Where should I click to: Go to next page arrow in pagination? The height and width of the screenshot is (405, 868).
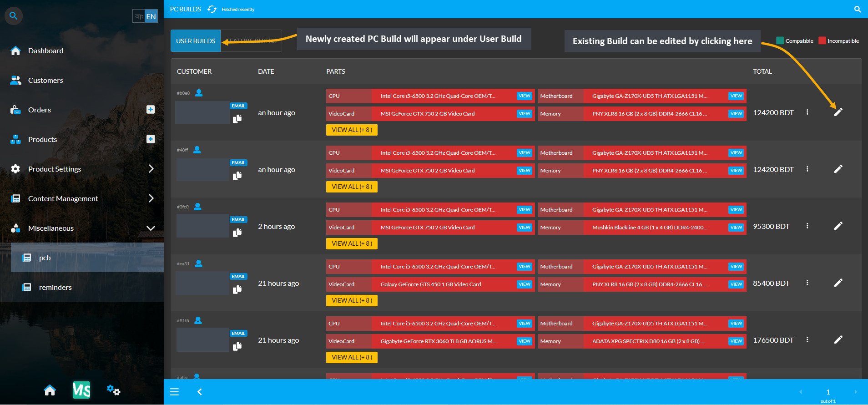[x=856, y=392]
